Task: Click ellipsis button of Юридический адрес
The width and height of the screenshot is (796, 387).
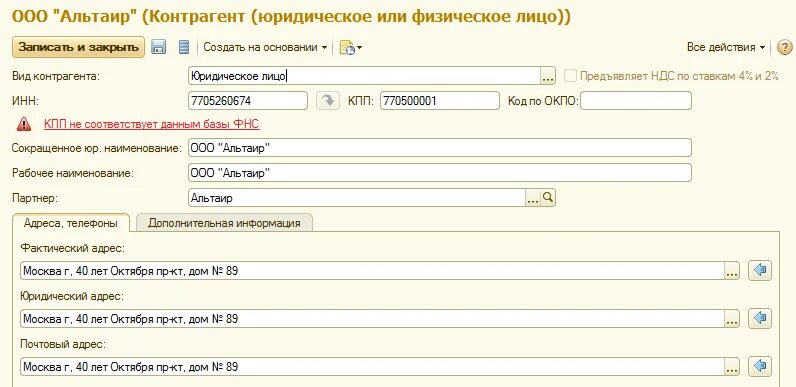Action: pos(732,319)
